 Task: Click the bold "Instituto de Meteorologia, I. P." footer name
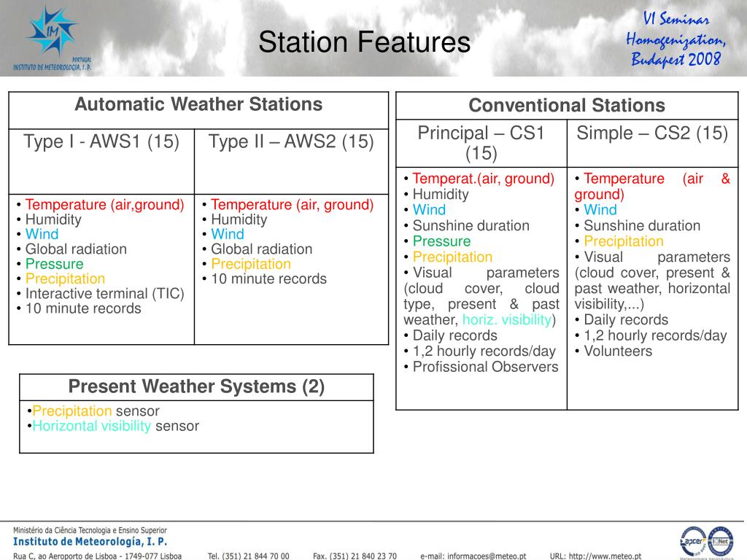click(90, 542)
